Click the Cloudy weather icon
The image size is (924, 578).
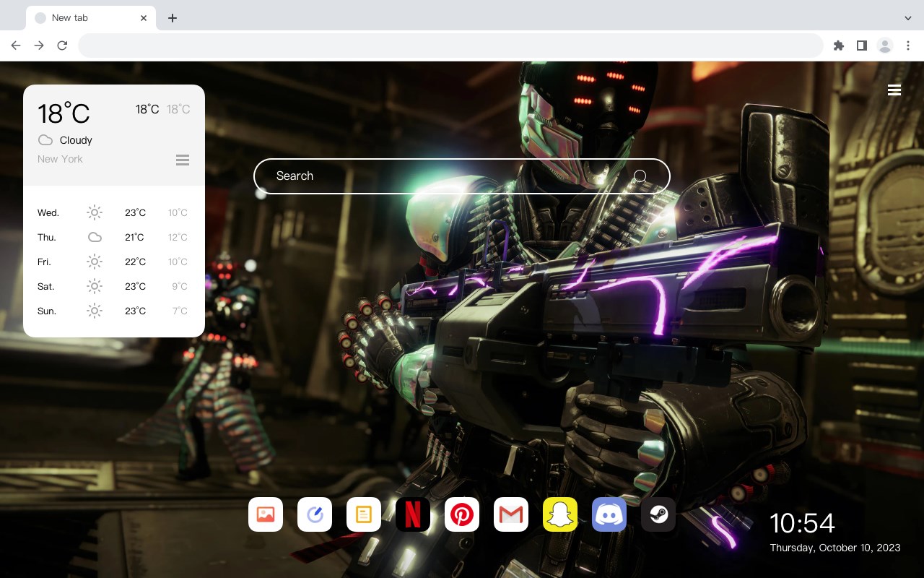[45, 140]
